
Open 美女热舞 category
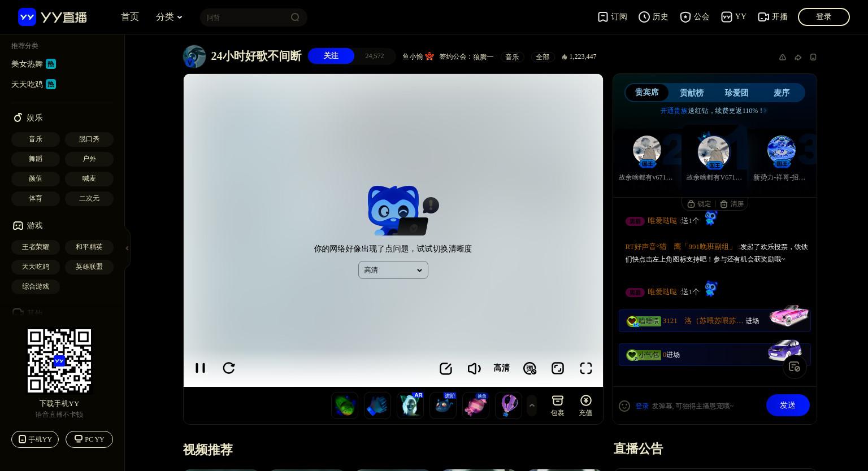[33, 64]
